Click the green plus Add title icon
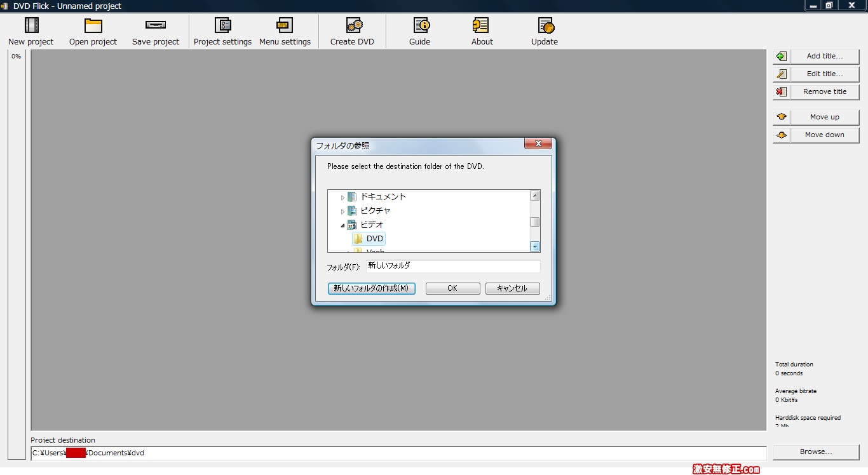 782,57
